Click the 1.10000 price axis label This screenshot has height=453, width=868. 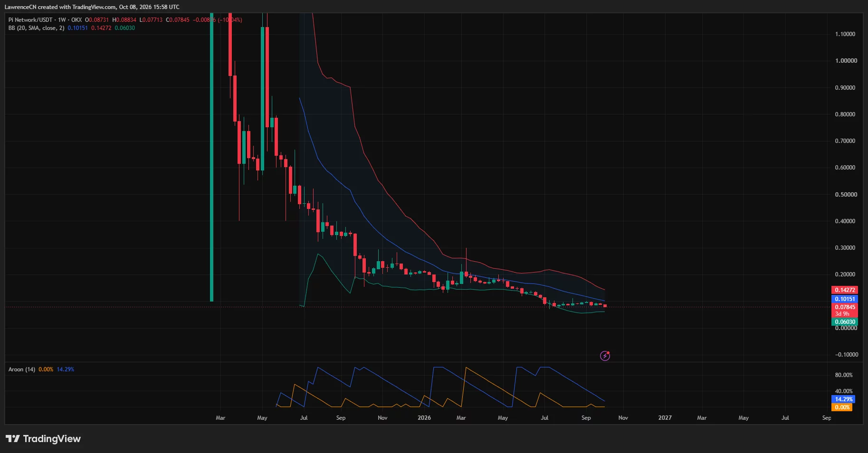click(845, 34)
